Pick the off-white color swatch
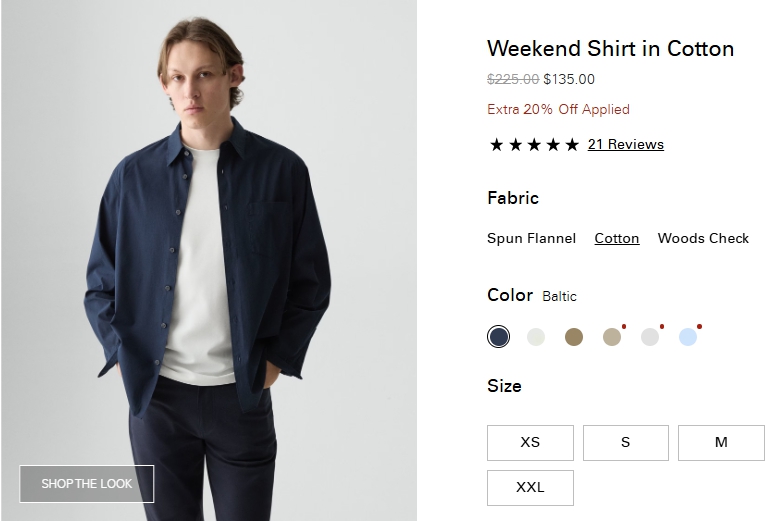 coord(536,337)
